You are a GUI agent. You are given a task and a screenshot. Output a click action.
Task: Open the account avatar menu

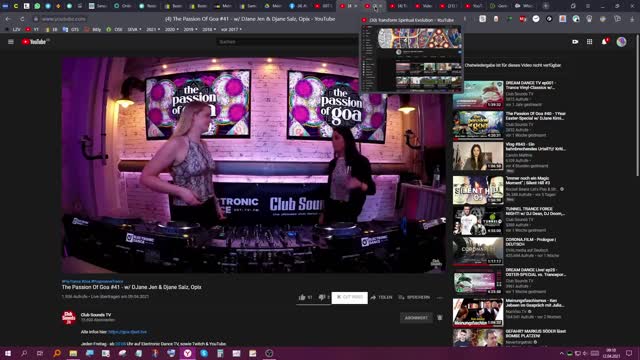pos(621,42)
